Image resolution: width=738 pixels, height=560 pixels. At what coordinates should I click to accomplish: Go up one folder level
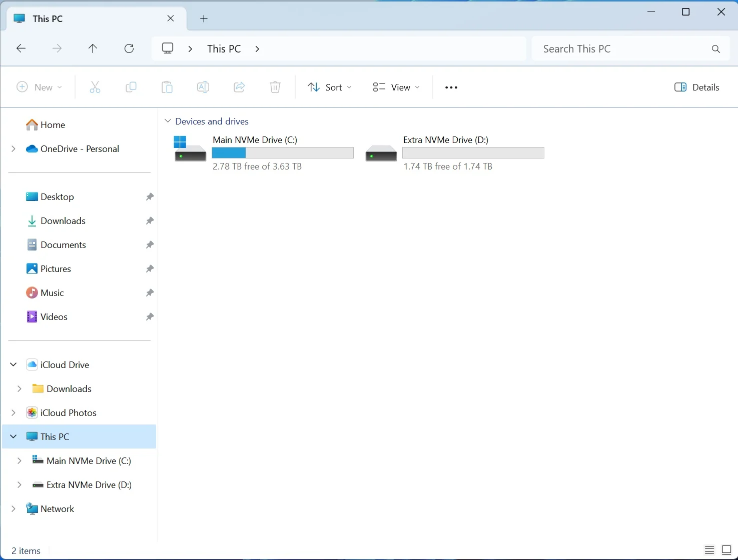point(93,48)
